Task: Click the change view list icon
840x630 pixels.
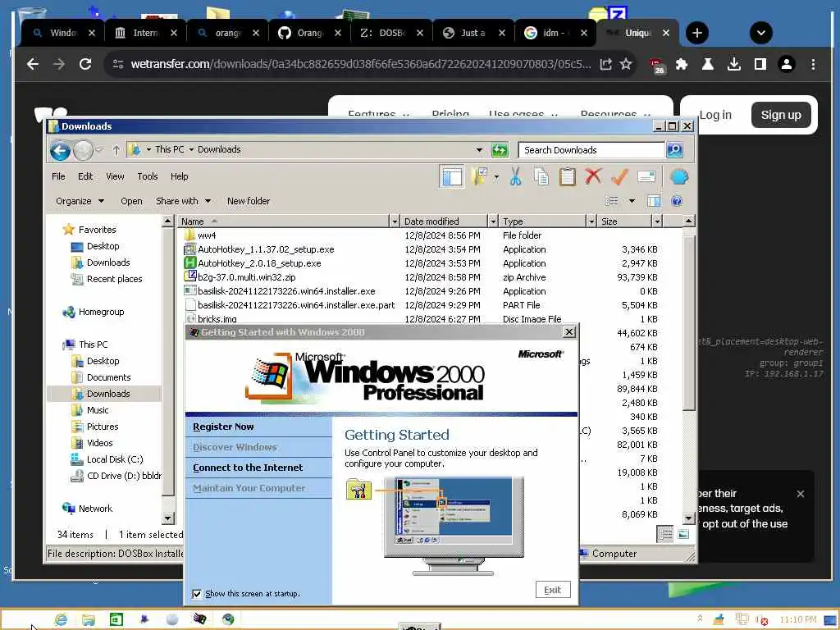Action: coord(612,201)
